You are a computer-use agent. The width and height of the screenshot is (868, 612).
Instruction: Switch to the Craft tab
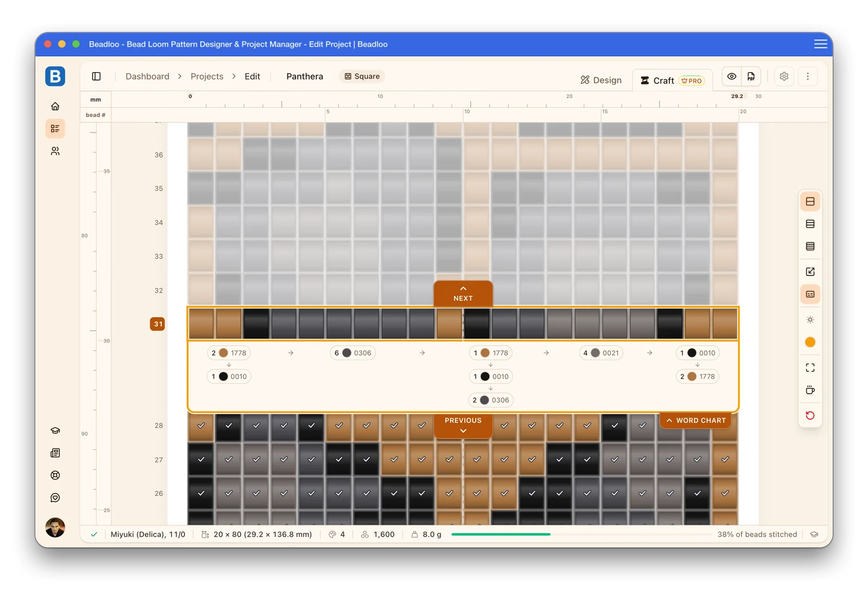point(672,80)
